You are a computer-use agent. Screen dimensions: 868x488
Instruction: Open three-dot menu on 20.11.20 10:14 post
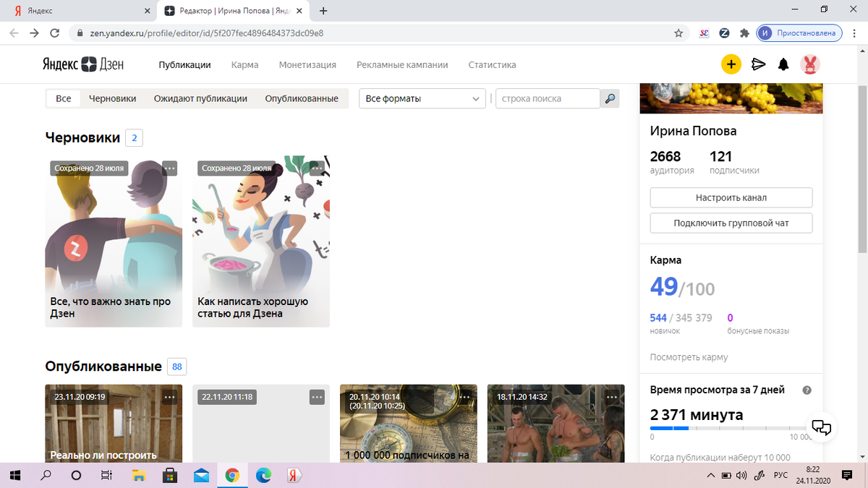click(464, 397)
